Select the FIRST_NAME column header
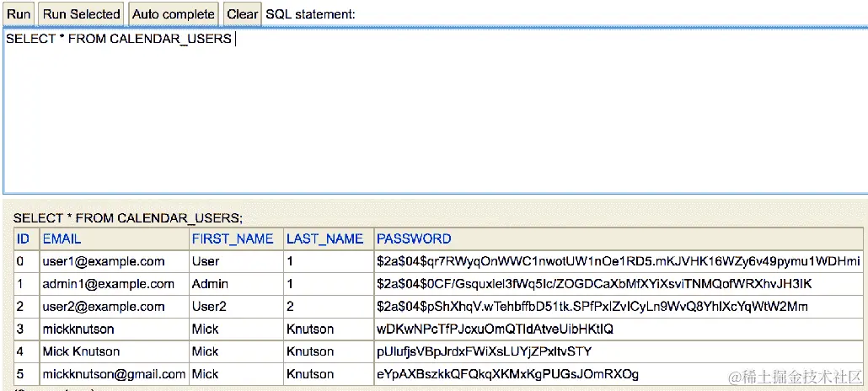 coord(233,238)
